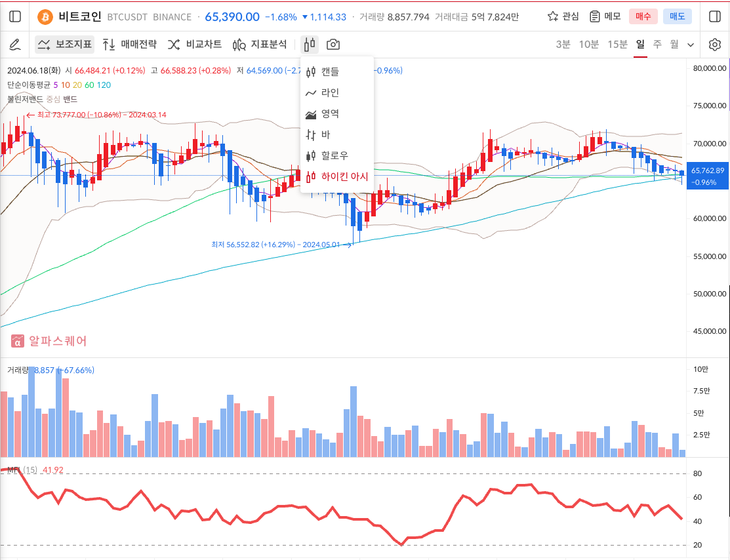Click the moving average 10 period value
The image size is (730, 560).
coord(65,85)
